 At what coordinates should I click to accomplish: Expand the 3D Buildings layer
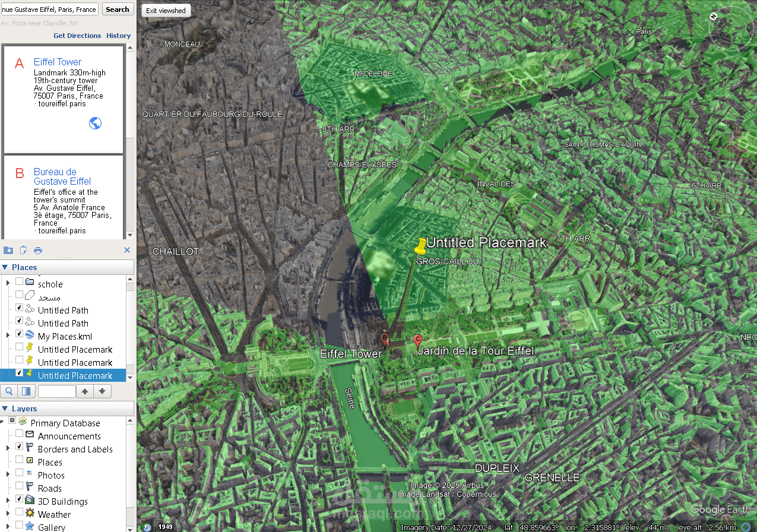8,501
